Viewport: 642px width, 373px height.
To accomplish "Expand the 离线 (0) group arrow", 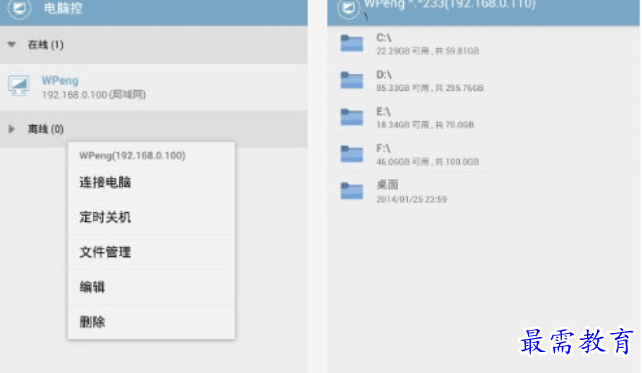I will pyautogui.click(x=12, y=129).
